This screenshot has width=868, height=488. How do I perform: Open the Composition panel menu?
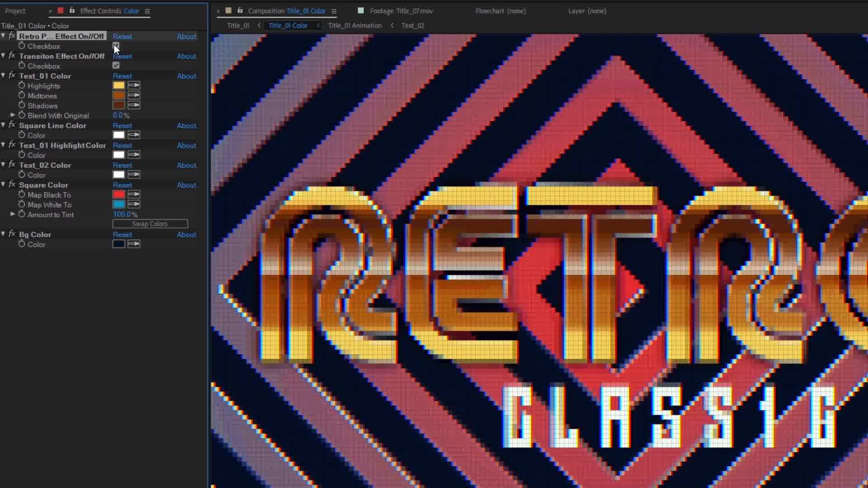(x=334, y=11)
